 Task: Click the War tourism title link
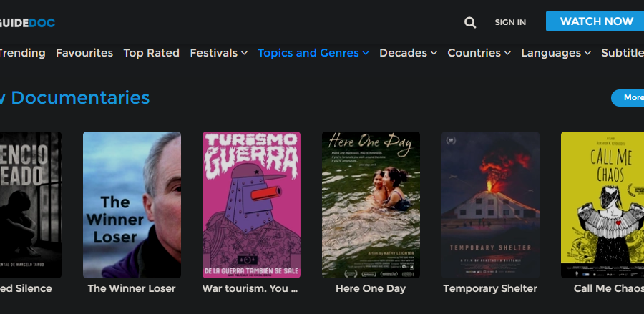click(x=250, y=288)
